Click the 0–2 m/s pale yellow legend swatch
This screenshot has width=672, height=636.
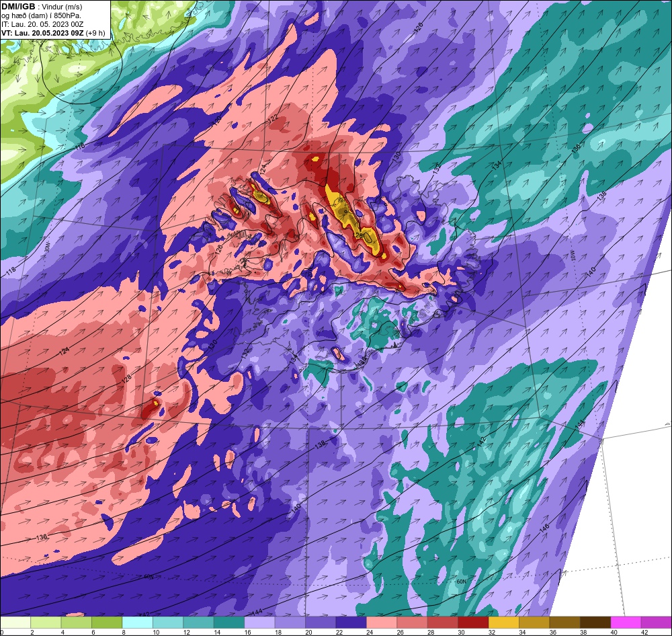pos(15,623)
